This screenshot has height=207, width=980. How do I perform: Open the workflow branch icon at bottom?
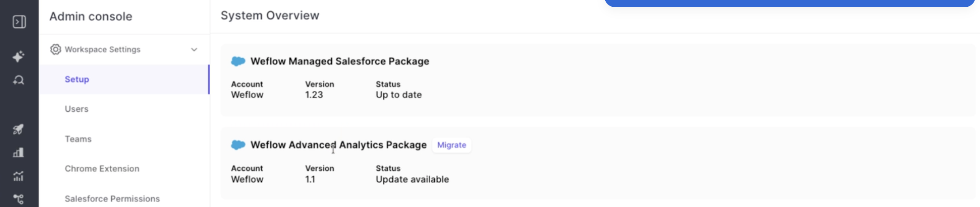[19, 199]
